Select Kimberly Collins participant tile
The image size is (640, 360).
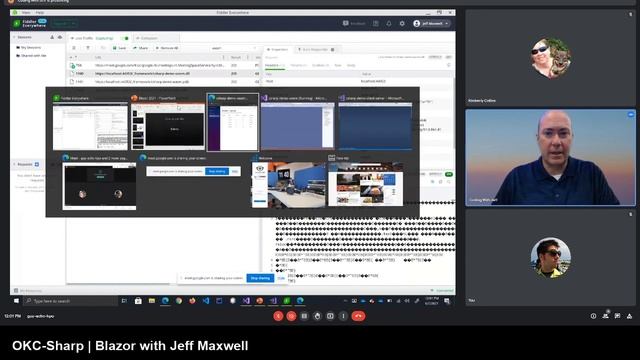pos(551,58)
